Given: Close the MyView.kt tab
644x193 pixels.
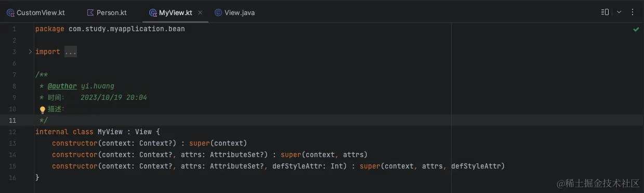Looking at the screenshot, I should point(200,12).
